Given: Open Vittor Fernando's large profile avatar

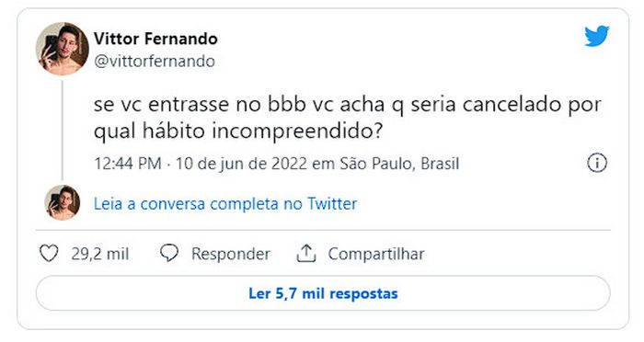Looking at the screenshot, I should (63, 49).
